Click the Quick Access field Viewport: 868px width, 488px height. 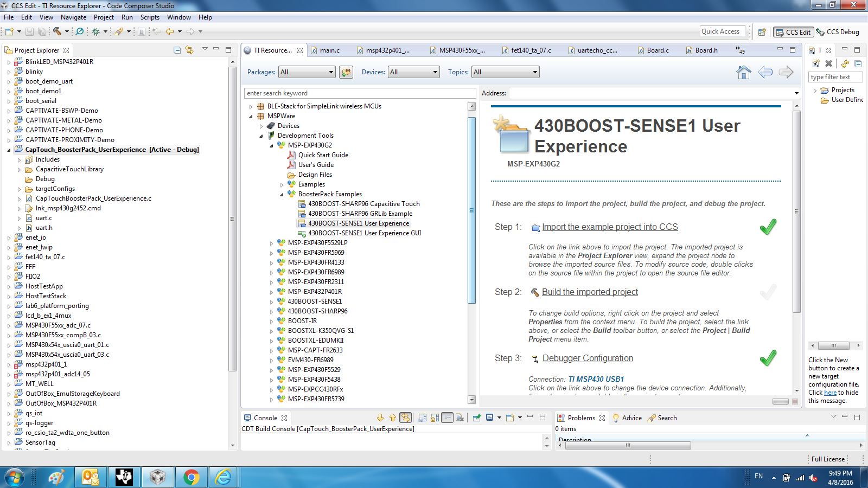click(722, 31)
